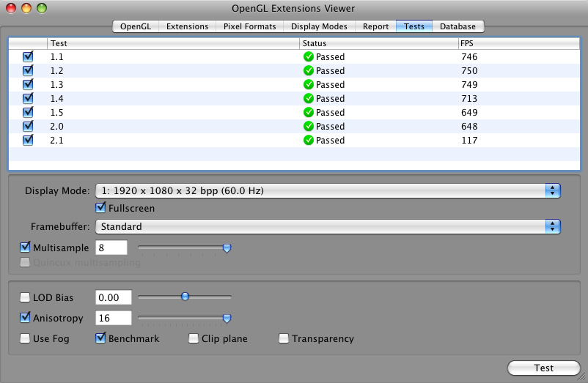The width and height of the screenshot is (588, 383).
Task: Uncheck the checkbox for test 2.0
Action: [28, 126]
